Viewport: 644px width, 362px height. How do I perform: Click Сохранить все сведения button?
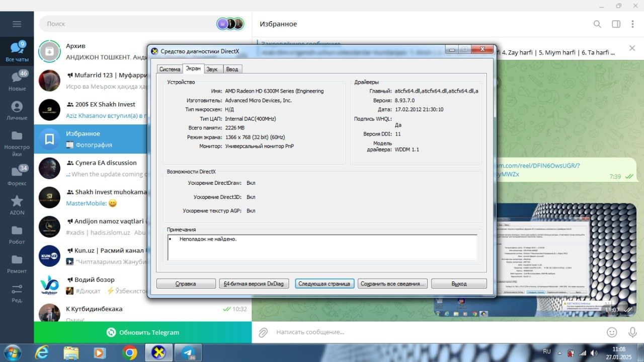[x=392, y=283]
